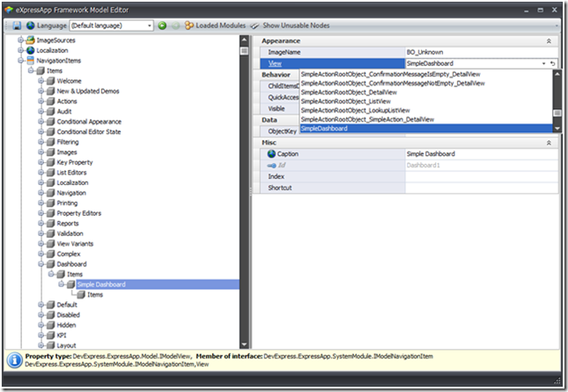Select the Images tree item
568x392 pixels.
[67, 152]
